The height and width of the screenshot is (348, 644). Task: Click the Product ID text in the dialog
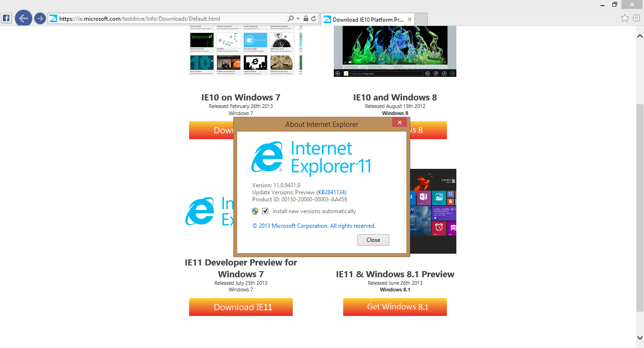300,199
